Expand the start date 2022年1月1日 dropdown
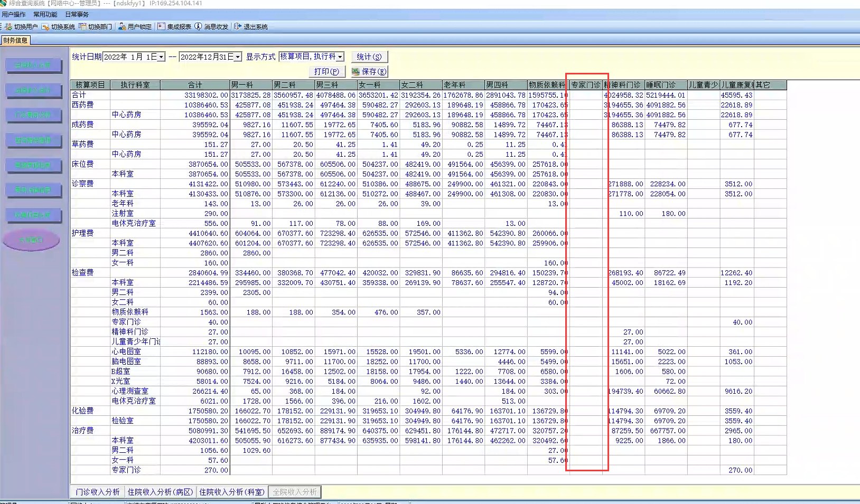Screen dimensions: 860x504 click(161, 57)
